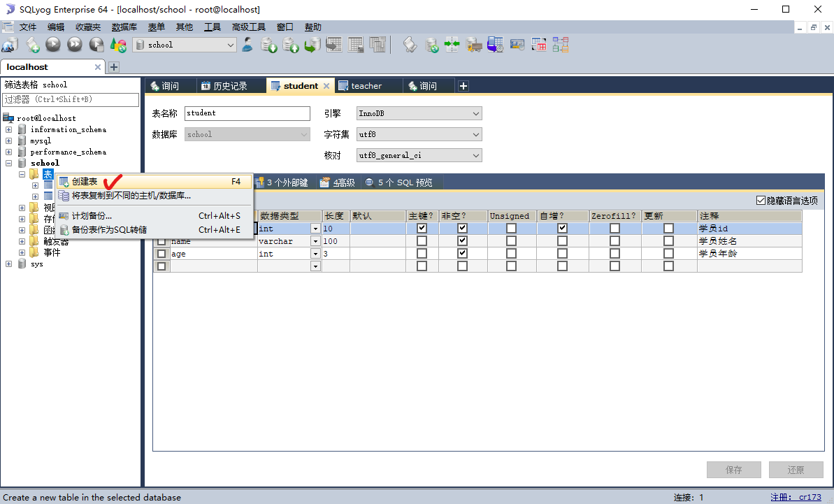Open the user manager icon
Image resolution: width=834 pixels, height=504 pixels.
[247, 45]
